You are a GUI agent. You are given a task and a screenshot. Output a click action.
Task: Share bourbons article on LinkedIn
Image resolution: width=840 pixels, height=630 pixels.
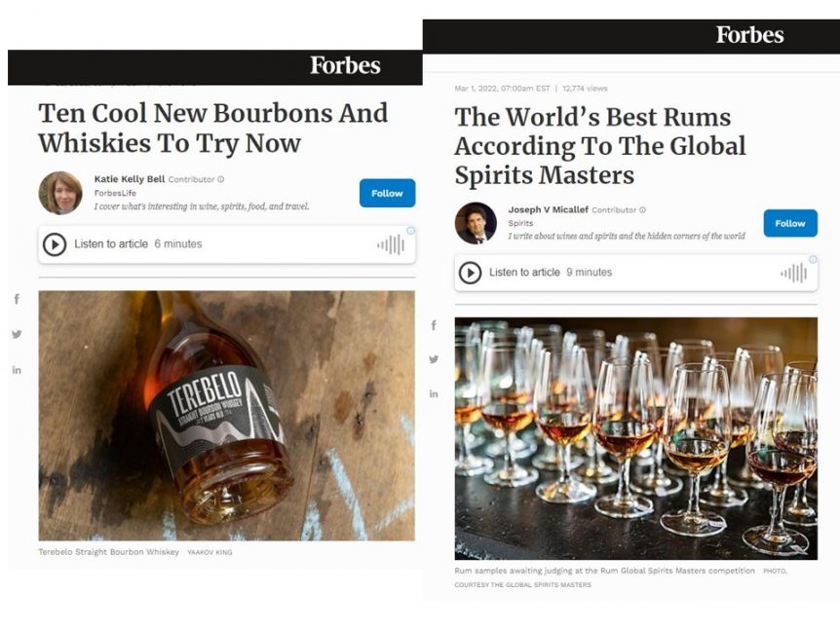pos(17,370)
